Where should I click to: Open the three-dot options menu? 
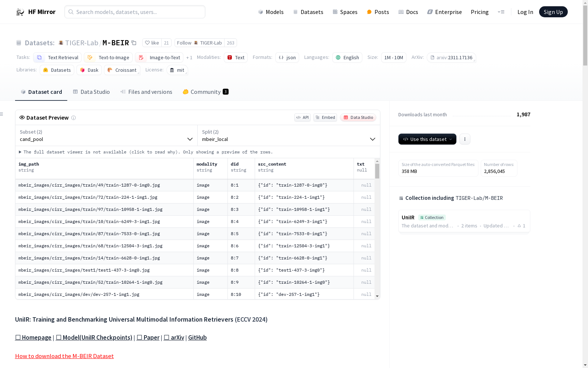pos(465,139)
